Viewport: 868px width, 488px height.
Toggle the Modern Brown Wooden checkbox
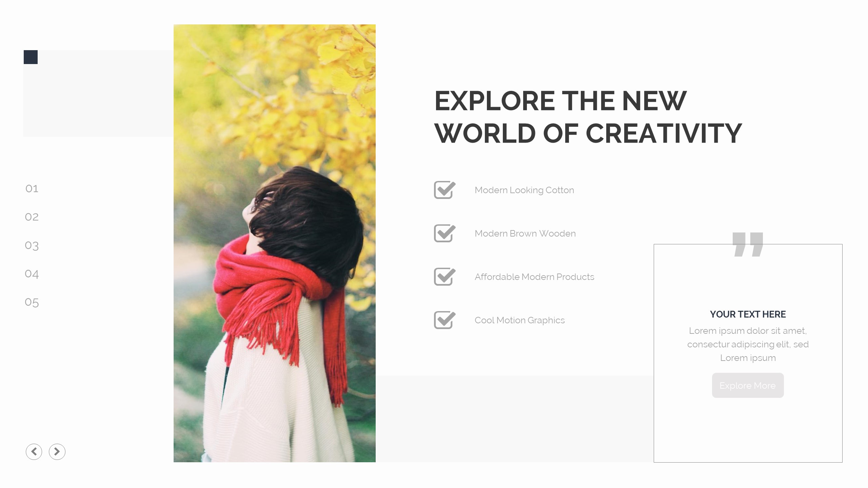[x=445, y=233]
